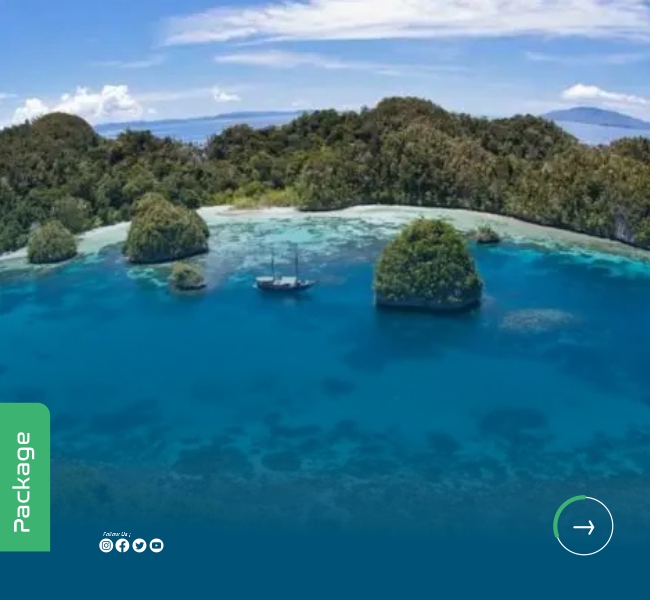Open the Twitter bird icon
650x600 pixels.
click(x=139, y=545)
